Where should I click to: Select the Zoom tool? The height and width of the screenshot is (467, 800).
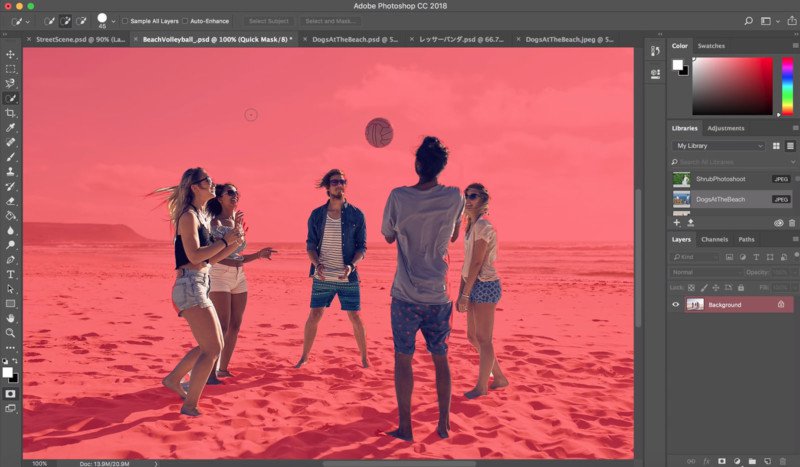pyautogui.click(x=10, y=333)
